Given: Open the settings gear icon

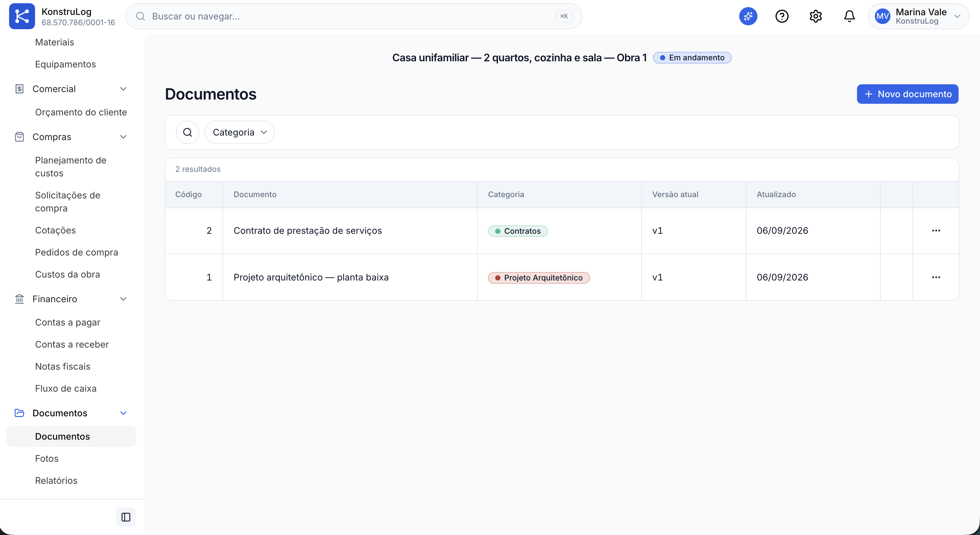Looking at the screenshot, I should [815, 16].
